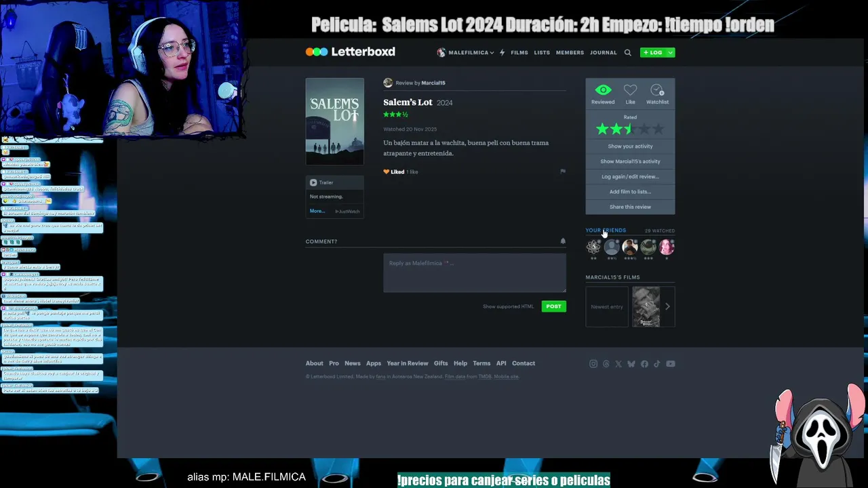The image size is (868, 488).
Task: Click Marcial15's small avatar beside Review by
Action: [x=388, y=83]
